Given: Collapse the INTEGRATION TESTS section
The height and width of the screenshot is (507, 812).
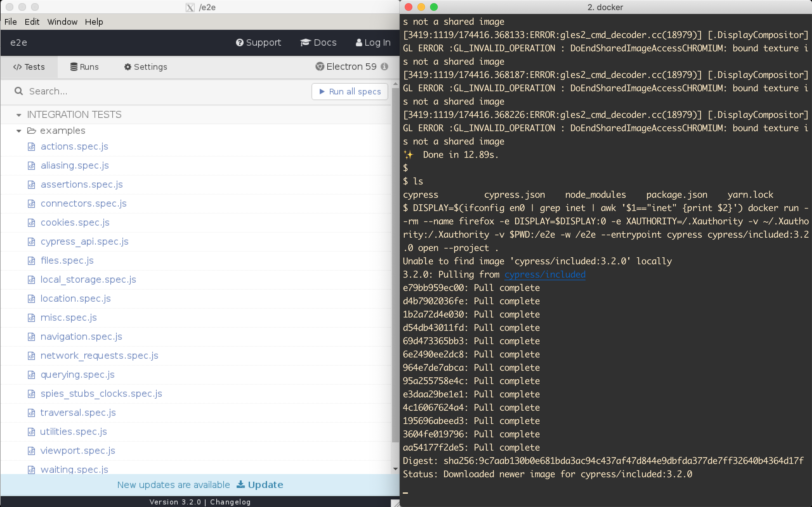Looking at the screenshot, I should (19, 115).
